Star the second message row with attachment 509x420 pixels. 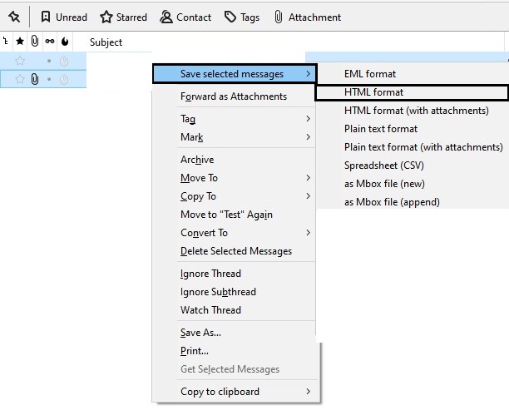pos(20,79)
